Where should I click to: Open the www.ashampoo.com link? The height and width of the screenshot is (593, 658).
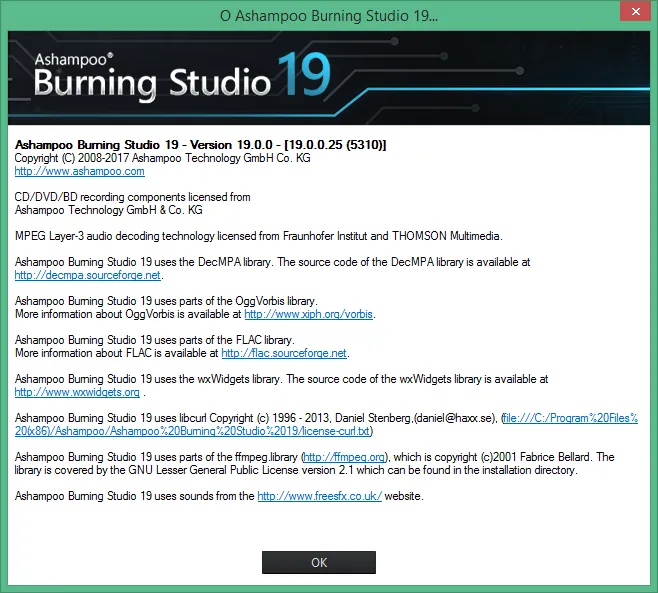[80, 171]
